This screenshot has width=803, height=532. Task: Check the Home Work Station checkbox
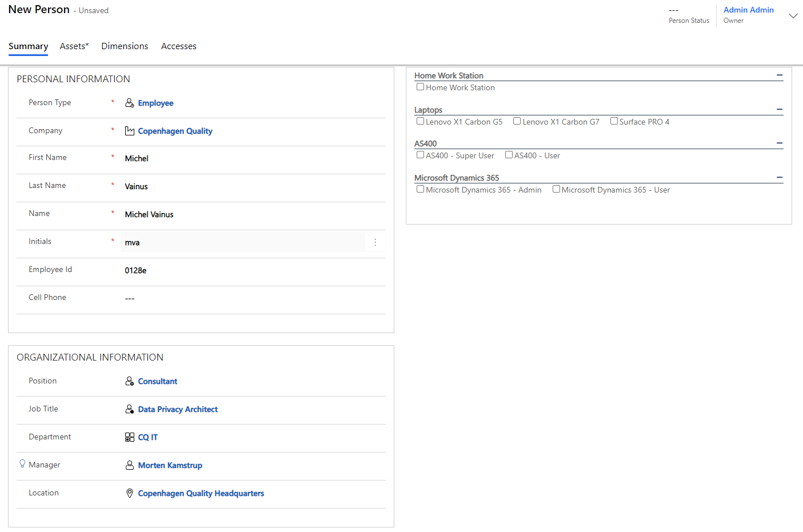[x=420, y=87]
